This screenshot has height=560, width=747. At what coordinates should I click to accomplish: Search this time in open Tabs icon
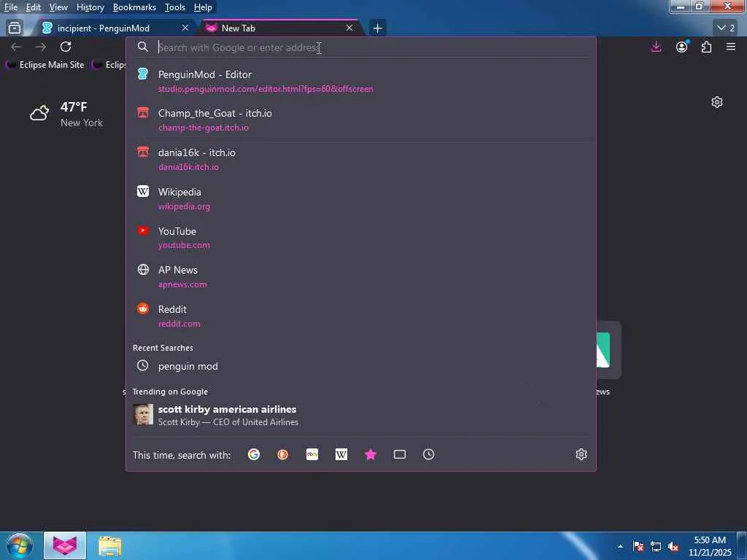tap(400, 455)
